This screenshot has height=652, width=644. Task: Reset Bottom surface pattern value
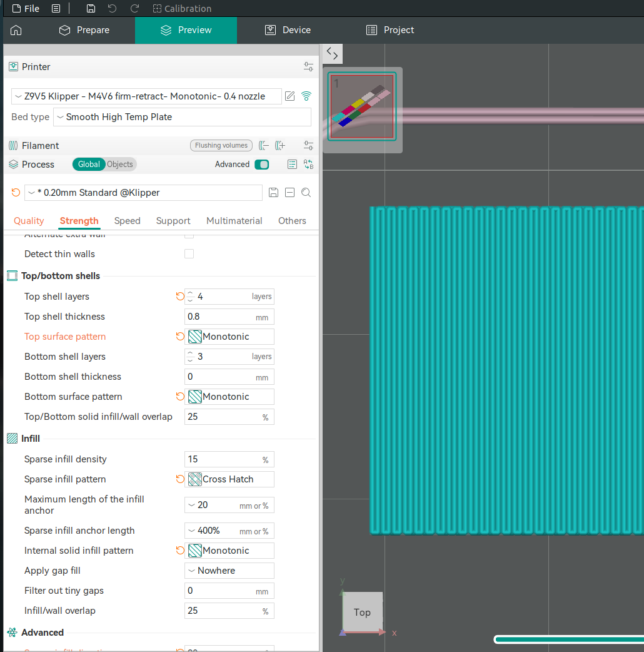point(180,397)
